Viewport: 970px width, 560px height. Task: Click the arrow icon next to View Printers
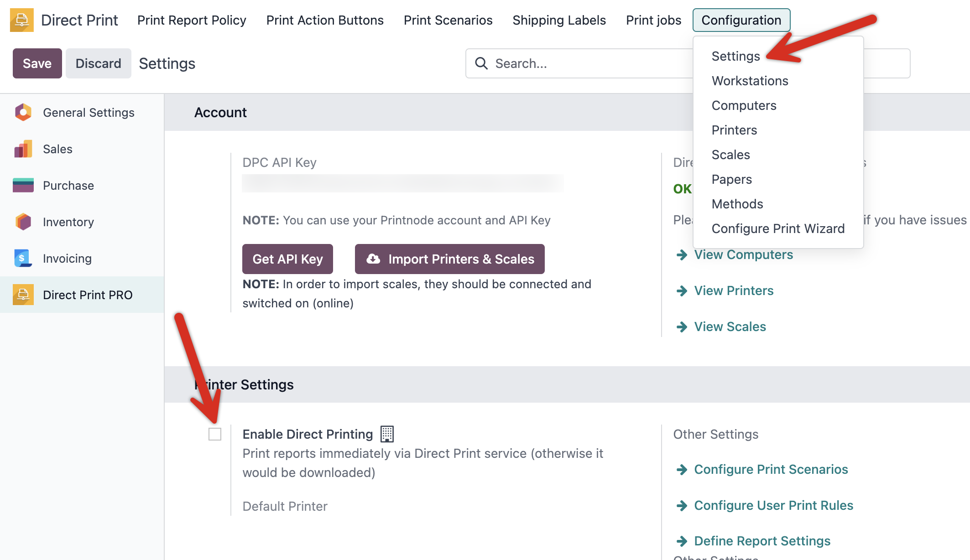682,291
